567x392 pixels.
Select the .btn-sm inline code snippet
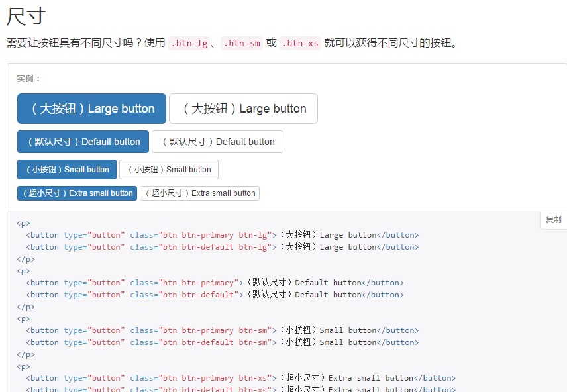[241, 43]
